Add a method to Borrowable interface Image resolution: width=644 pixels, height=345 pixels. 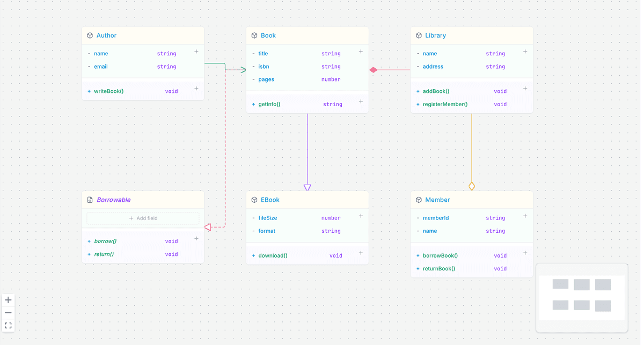pyautogui.click(x=196, y=238)
